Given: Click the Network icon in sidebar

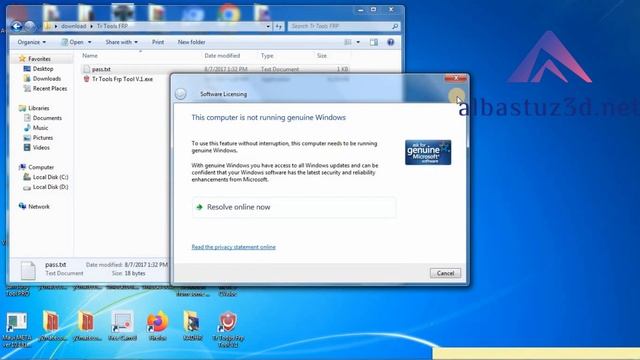Looking at the screenshot, I should point(22,206).
